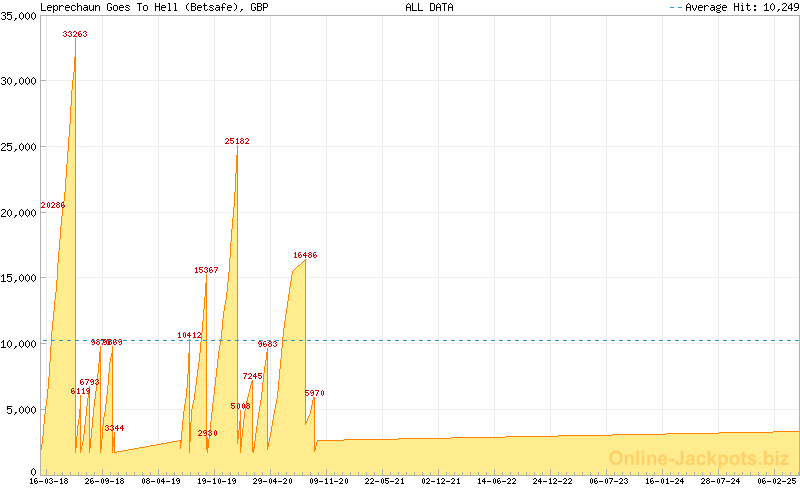Click the 16-03-18 date on x-axis
This screenshot has width=800, height=490.
(49, 481)
